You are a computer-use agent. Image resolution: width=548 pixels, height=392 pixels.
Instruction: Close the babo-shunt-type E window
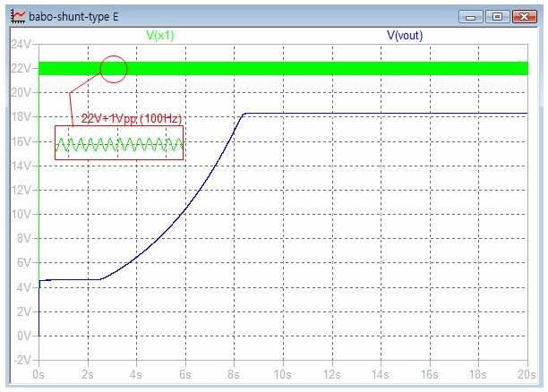[x=524, y=16]
